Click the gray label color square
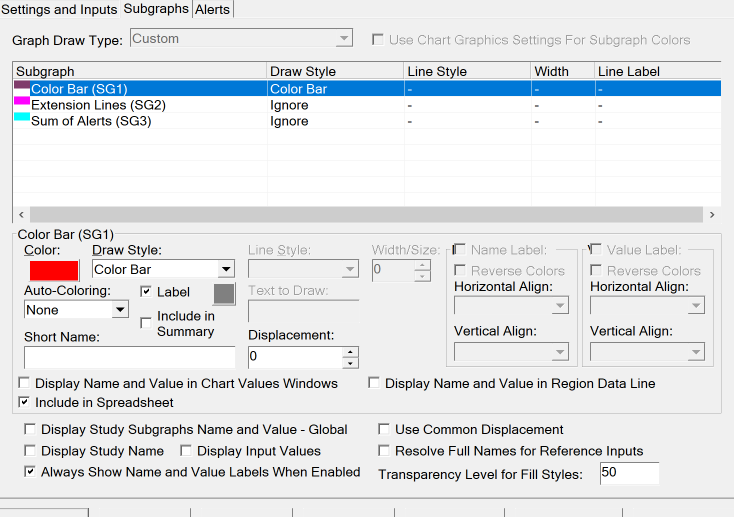 [x=224, y=293]
